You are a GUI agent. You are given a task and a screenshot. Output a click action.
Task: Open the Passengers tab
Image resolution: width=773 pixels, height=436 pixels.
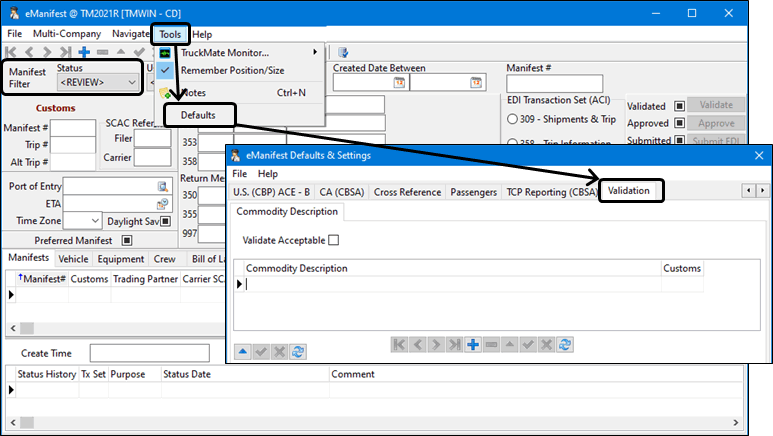coord(473,192)
